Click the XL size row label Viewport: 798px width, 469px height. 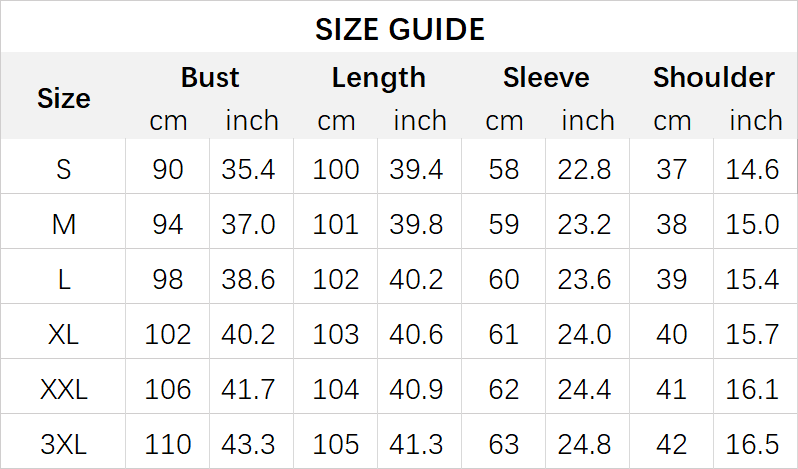(x=64, y=334)
